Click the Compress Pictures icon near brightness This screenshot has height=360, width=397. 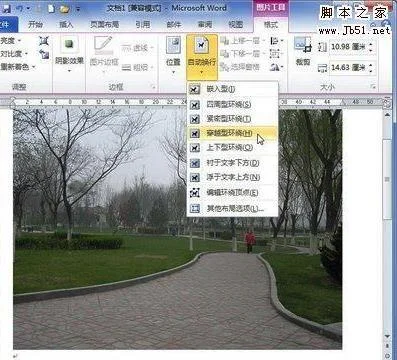point(44,41)
